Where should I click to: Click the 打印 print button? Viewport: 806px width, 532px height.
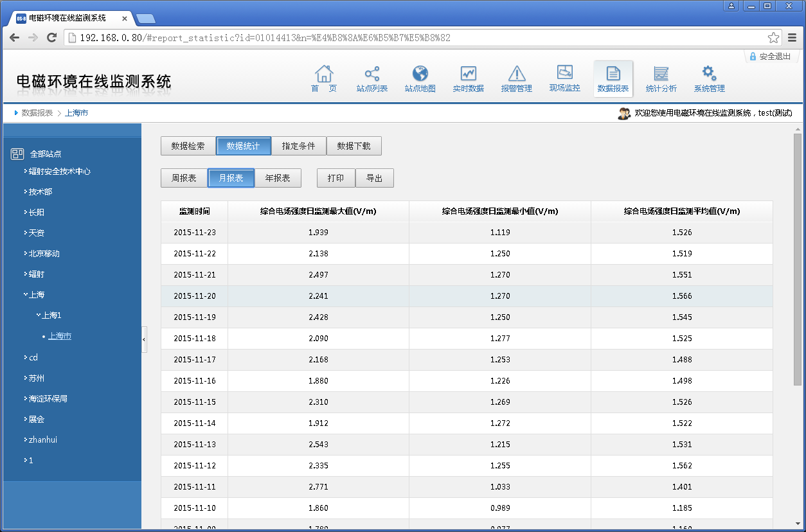pyautogui.click(x=336, y=178)
